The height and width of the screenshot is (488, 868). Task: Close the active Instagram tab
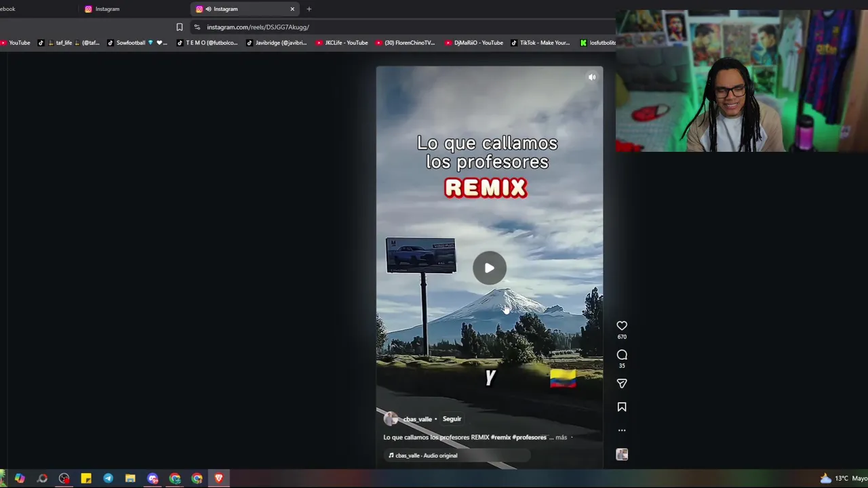(x=292, y=9)
